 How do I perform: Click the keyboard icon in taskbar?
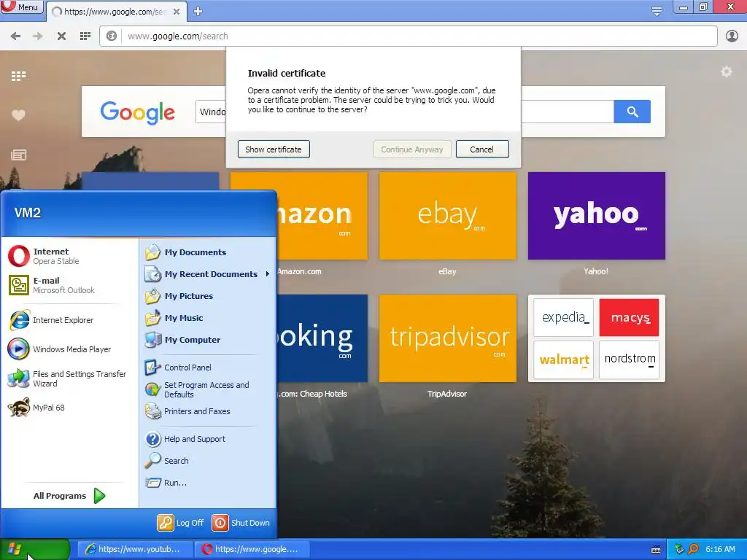point(656,550)
